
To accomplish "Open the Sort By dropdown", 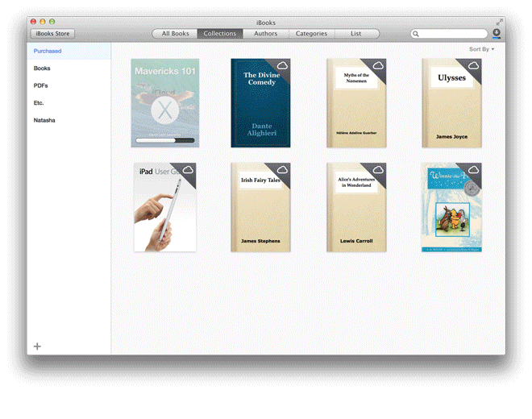I will 481,49.
